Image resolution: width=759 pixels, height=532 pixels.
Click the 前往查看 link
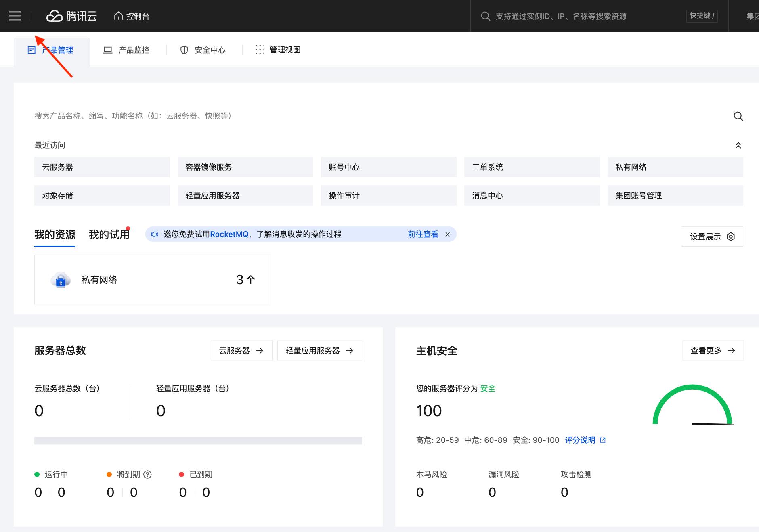(423, 235)
